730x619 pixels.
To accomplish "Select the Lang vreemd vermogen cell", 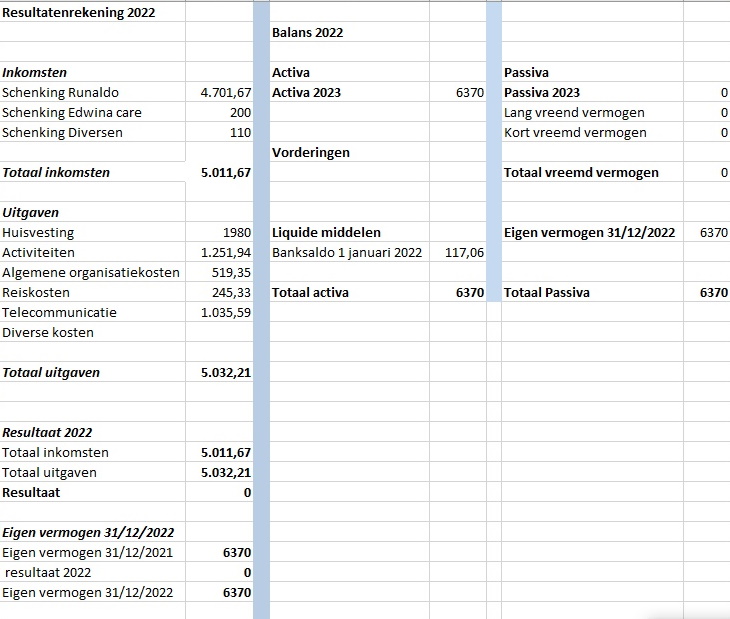I will coord(574,112).
